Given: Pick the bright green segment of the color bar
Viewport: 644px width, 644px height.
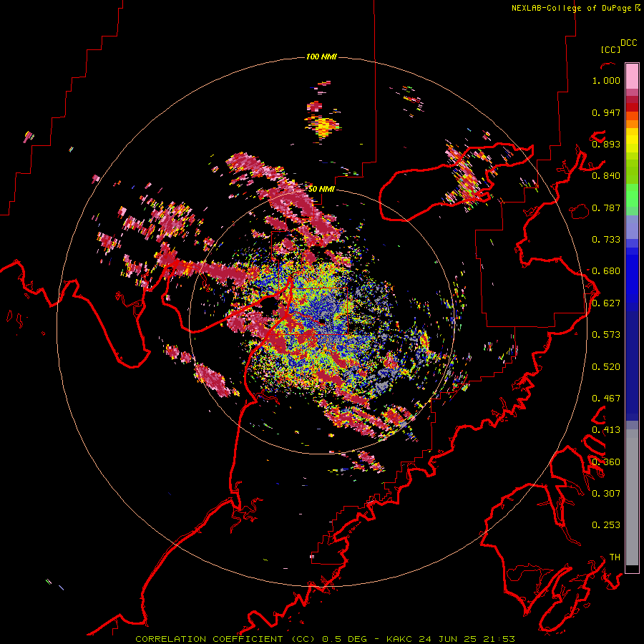Looking at the screenshot, I should point(632,195).
